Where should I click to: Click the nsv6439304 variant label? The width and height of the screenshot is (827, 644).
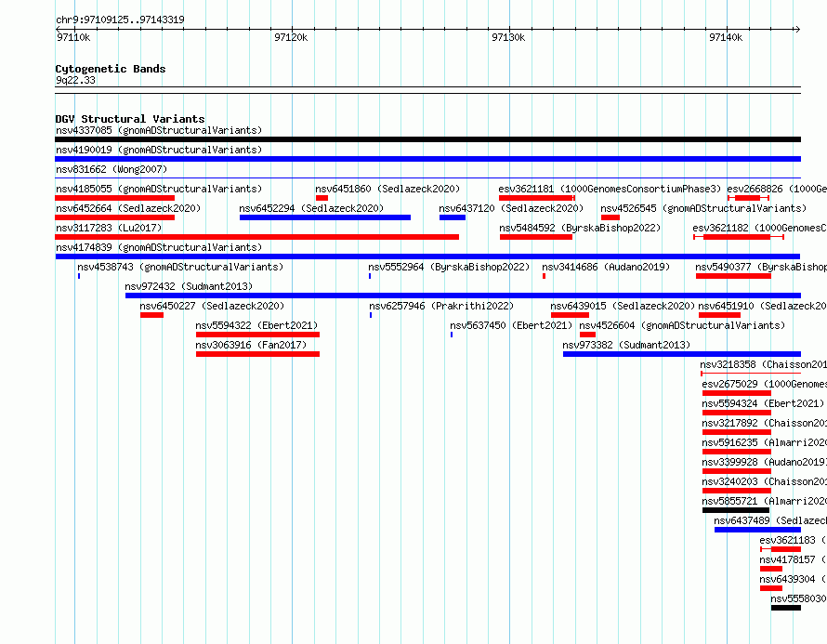pyautogui.click(x=794, y=579)
